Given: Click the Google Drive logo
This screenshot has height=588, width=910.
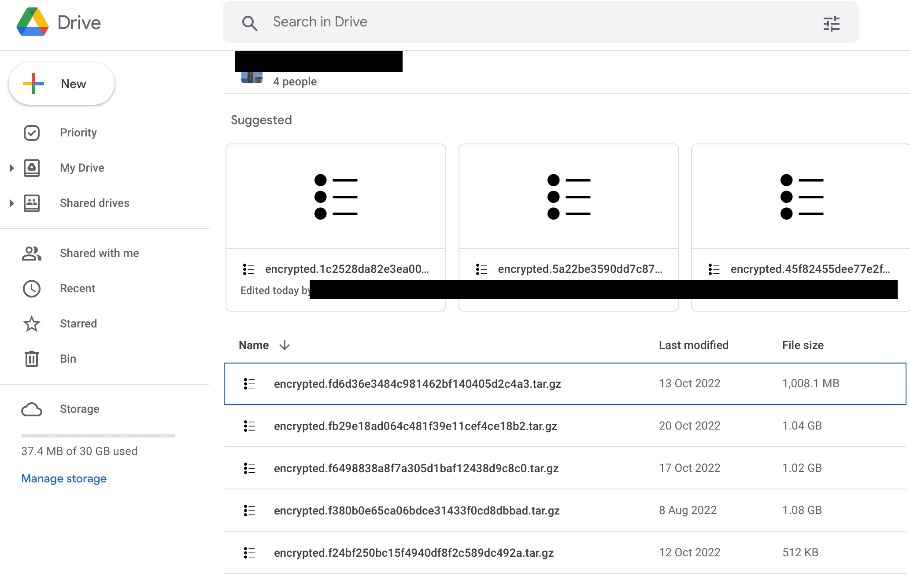Looking at the screenshot, I should pos(33,22).
